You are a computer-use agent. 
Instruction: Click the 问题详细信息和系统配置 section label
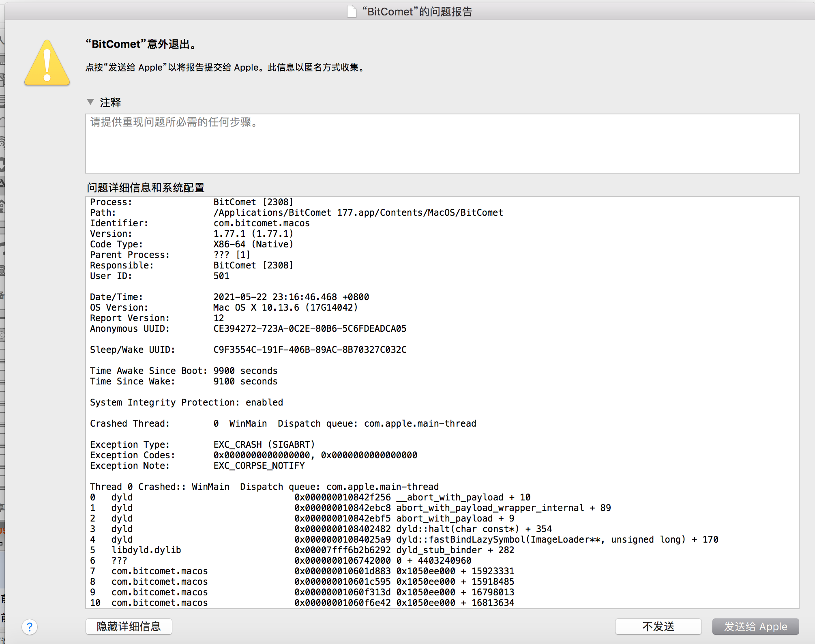[x=146, y=188]
